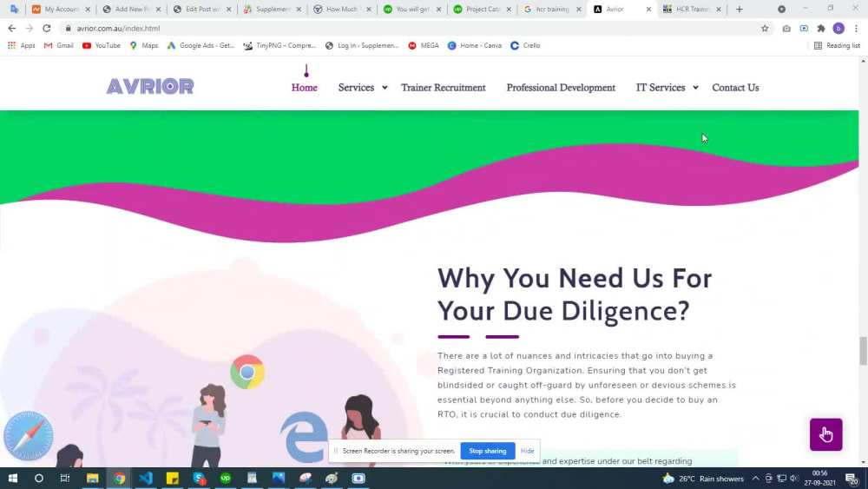The height and width of the screenshot is (489, 868).
Task: Open the Maps bookmark
Action: tap(144, 45)
